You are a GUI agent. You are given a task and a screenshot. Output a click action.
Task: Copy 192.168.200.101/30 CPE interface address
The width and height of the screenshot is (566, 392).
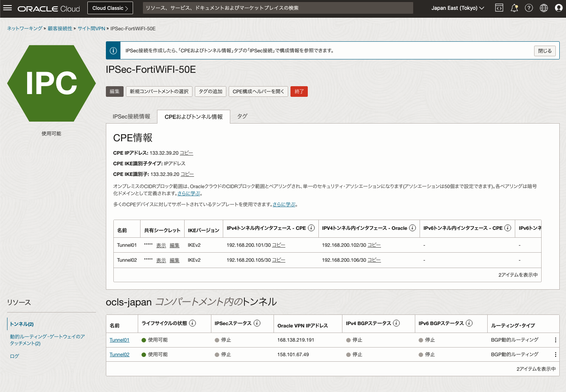[x=279, y=245]
